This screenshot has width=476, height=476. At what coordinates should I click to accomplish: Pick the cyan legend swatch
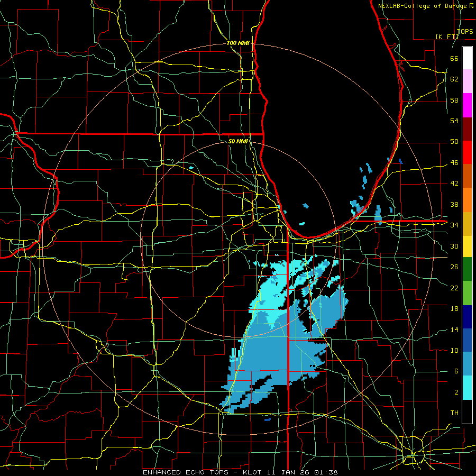coord(467,388)
